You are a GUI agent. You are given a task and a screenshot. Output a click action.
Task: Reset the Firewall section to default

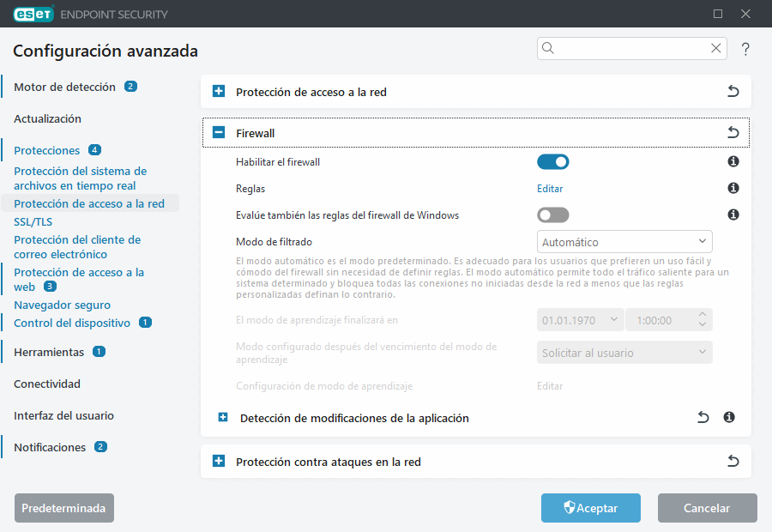pos(733,132)
